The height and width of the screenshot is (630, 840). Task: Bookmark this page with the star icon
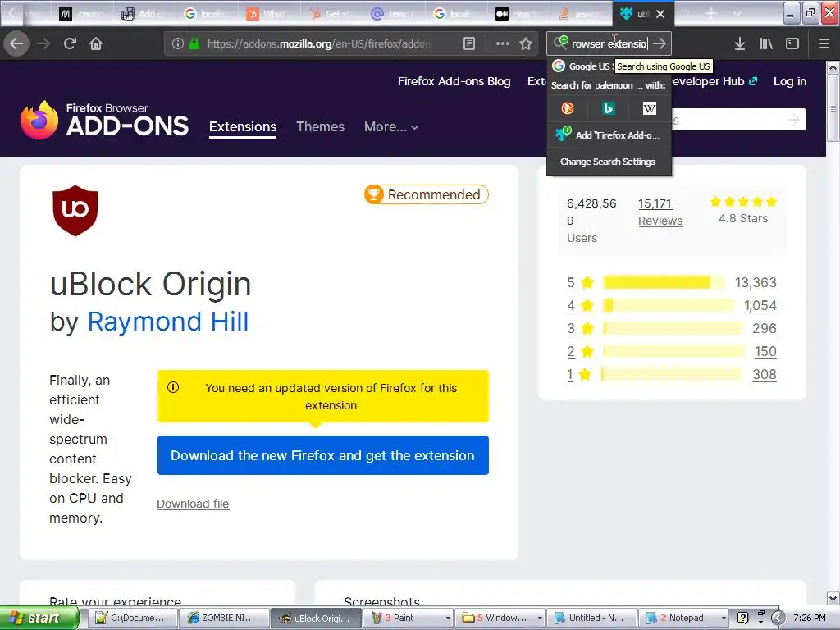(526, 43)
